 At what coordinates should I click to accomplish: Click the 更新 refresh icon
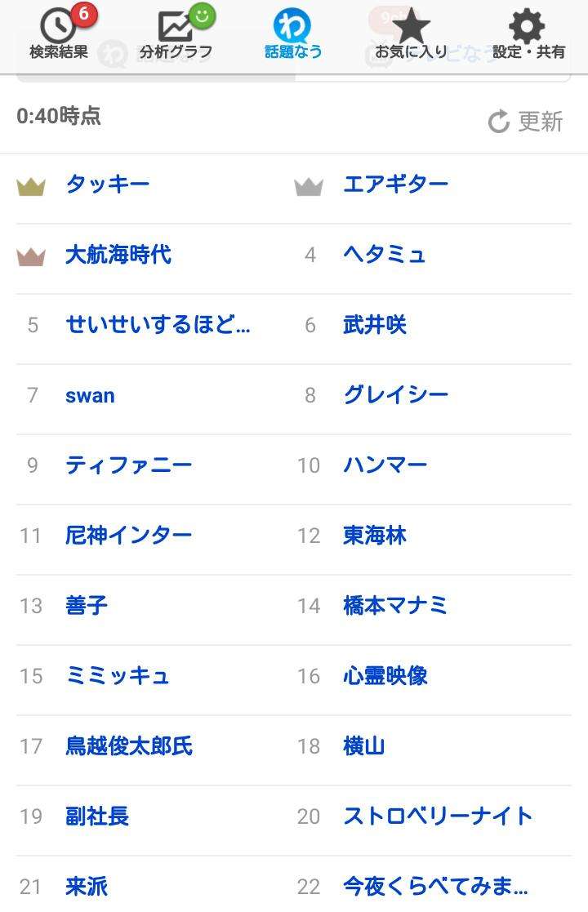tap(498, 122)
